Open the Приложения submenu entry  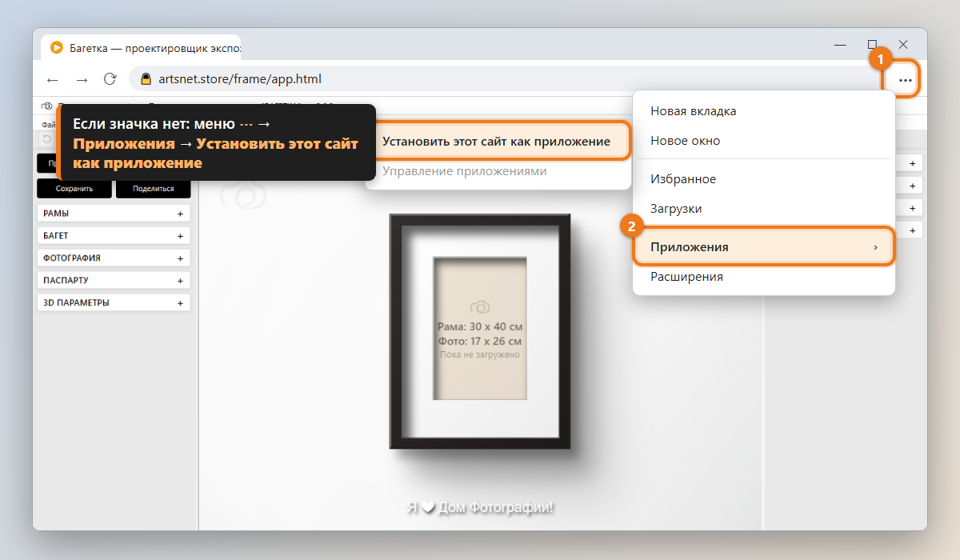click(x=764, y=247)
